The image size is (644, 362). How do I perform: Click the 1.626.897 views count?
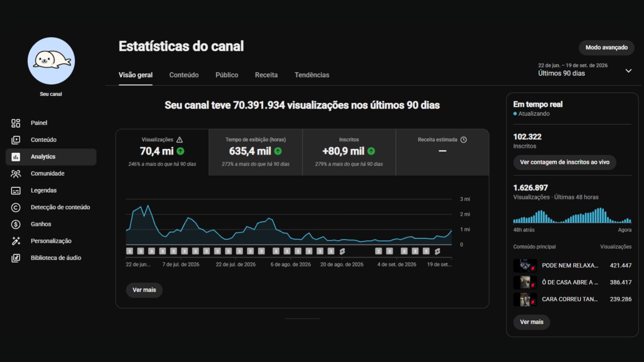pyautogui.click(x=530, y=188)
